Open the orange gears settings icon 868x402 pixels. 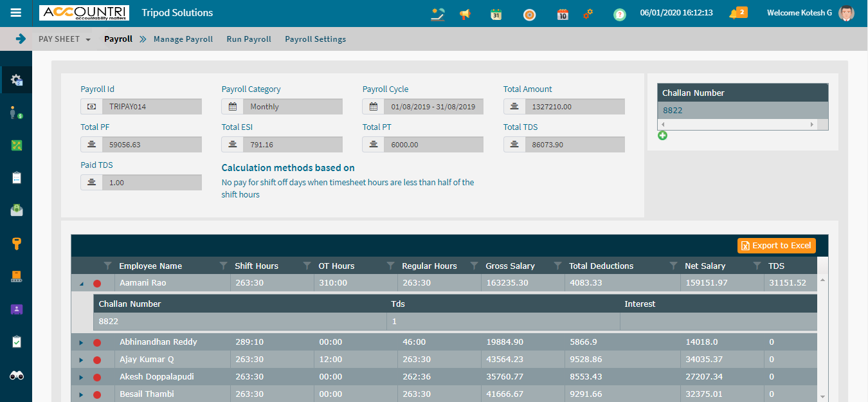pos(588,14)
